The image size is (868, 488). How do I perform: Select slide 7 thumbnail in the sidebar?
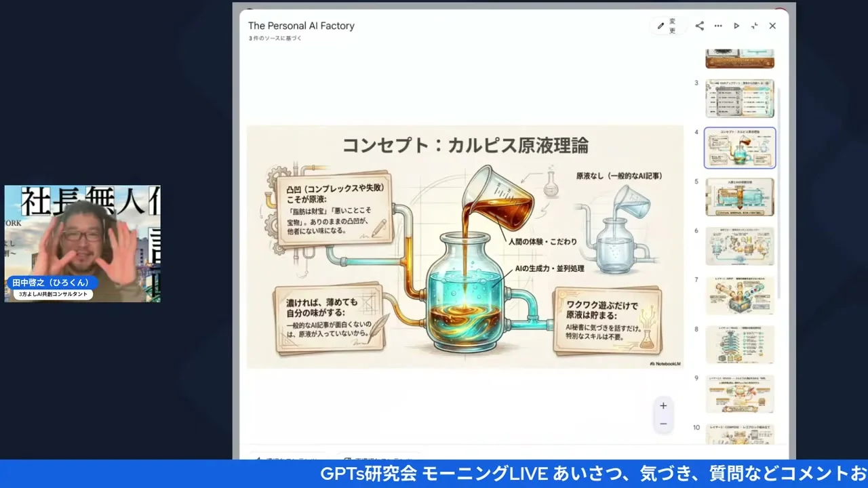(x=739, y=296)
